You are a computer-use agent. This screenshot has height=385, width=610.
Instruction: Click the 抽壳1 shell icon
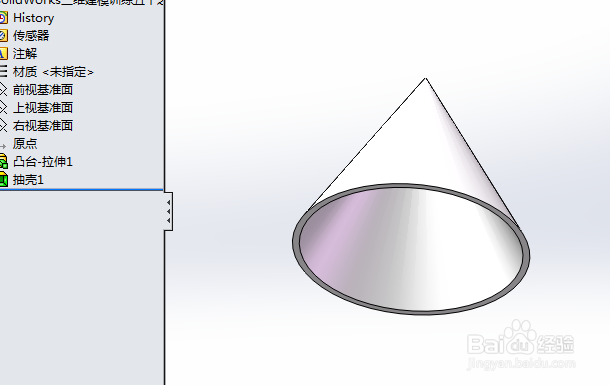[x=4, y=180]
